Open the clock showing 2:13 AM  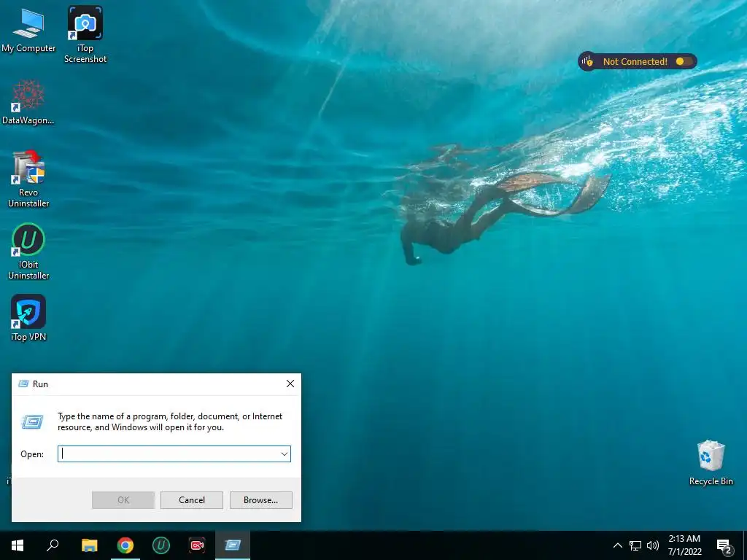[684, 545]
